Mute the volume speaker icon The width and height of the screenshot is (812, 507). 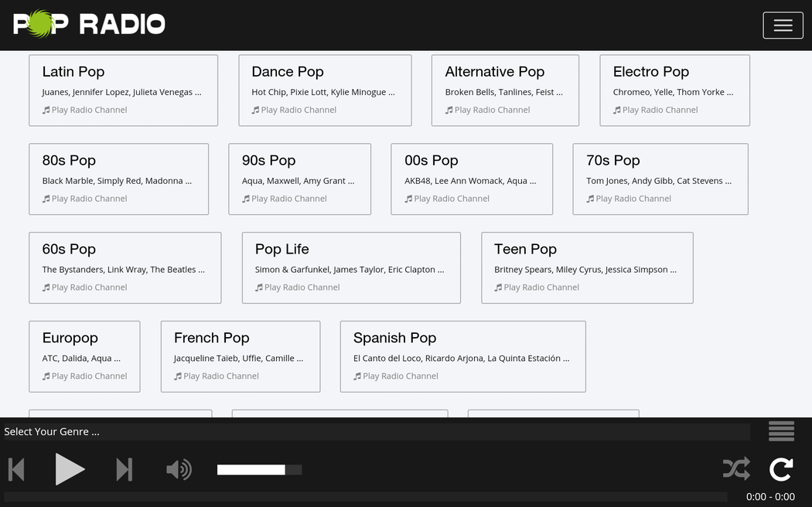coord(179,469)
